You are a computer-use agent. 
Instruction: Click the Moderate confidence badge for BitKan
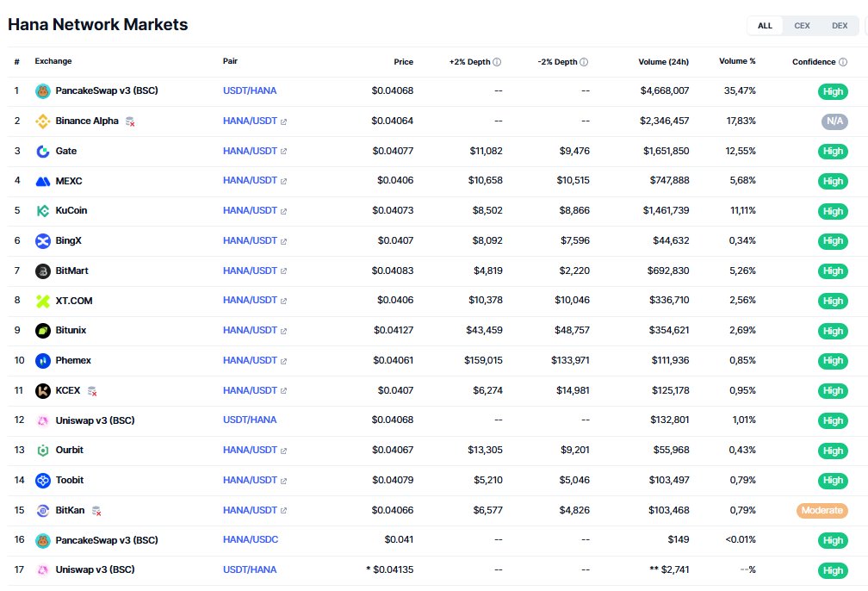822,511
